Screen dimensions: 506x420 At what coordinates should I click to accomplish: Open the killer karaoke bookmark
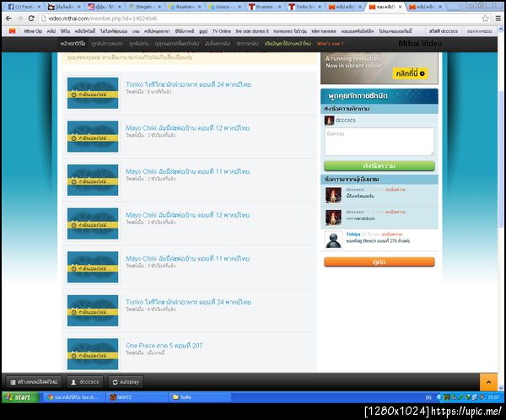point(324,31)
